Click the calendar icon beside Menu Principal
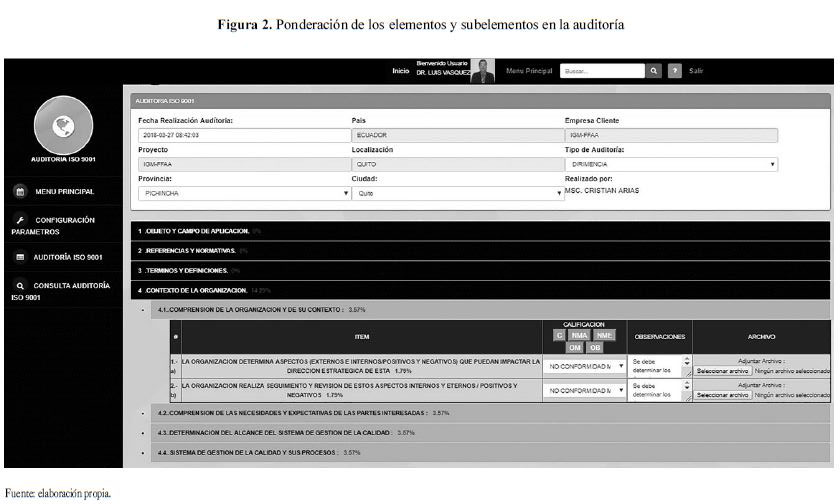Screen dimensions: 840x504 pyautogui.click(x=19, y=191)
